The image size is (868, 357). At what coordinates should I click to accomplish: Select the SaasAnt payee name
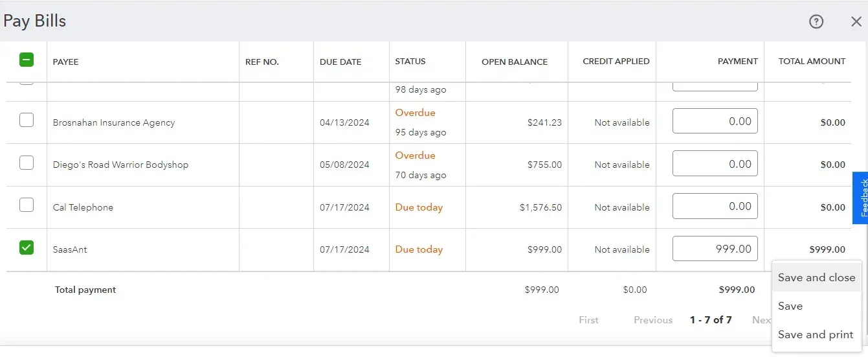(x=70, y=249)
